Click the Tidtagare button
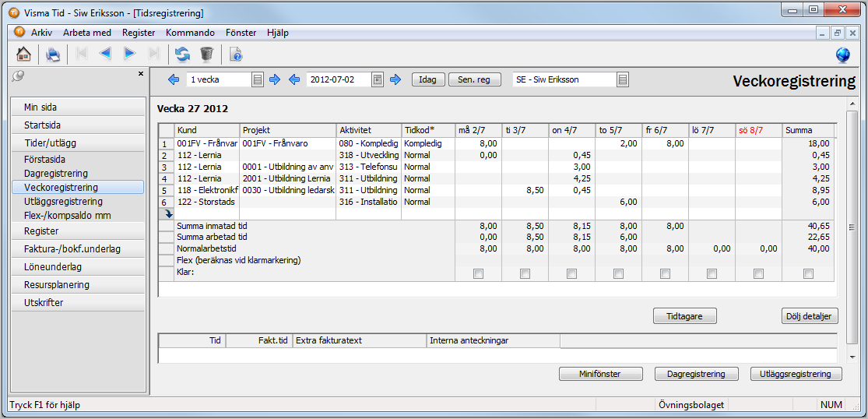868x419 pixels. pos(685,315)
